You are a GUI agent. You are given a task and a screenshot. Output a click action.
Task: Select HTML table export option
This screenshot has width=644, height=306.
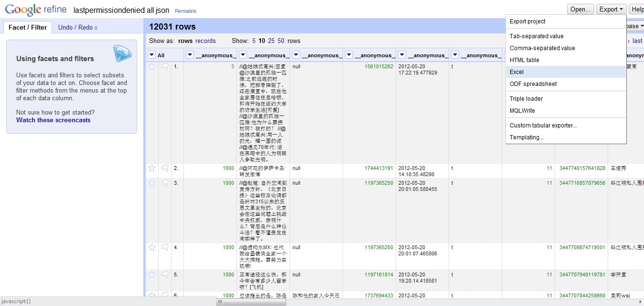(566, 60)
